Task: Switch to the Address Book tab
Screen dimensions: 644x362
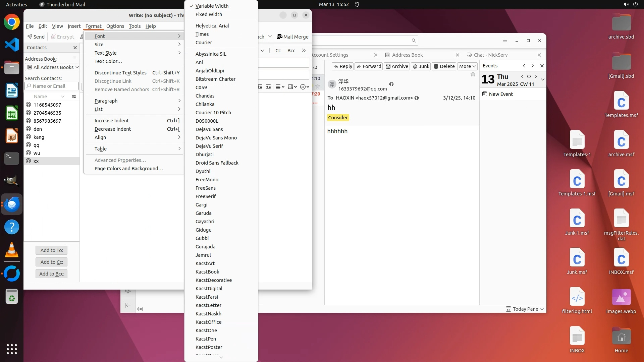Action: [x=407, y=55]
